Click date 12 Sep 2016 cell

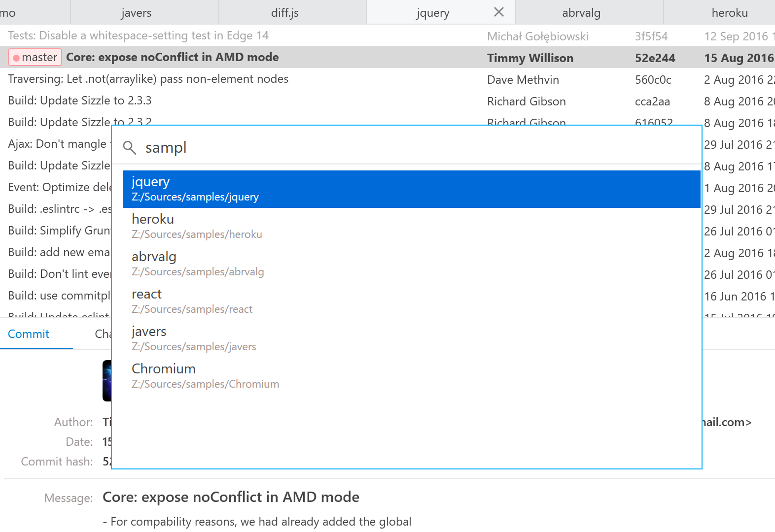click(x=739, y=36)
